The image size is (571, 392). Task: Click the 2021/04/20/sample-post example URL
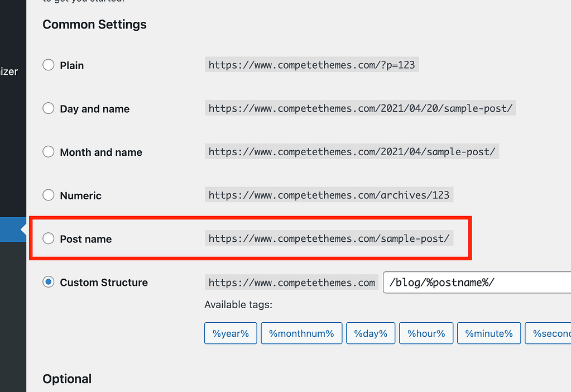(x=360, y=108)
